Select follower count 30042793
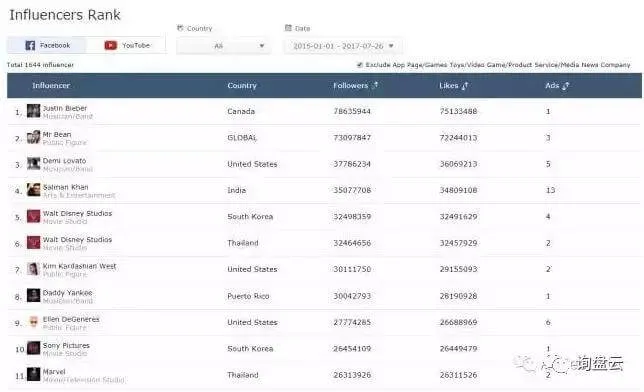 point(352,296)
